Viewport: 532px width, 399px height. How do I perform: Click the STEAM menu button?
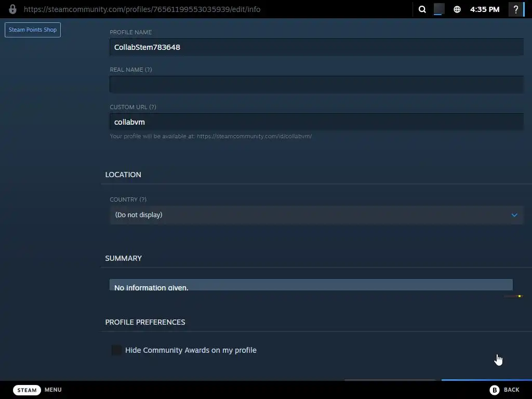(27, 390)
